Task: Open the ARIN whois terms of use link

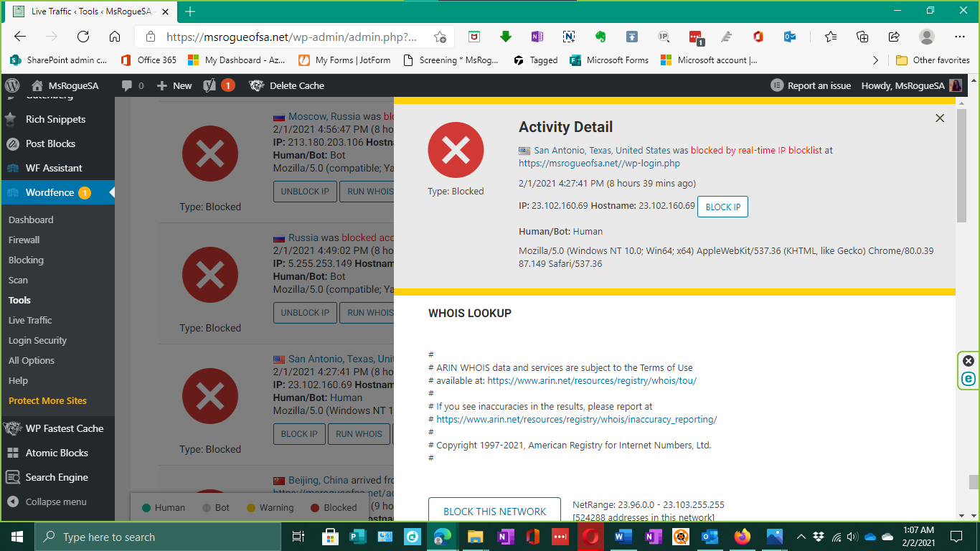Action: 591,381
